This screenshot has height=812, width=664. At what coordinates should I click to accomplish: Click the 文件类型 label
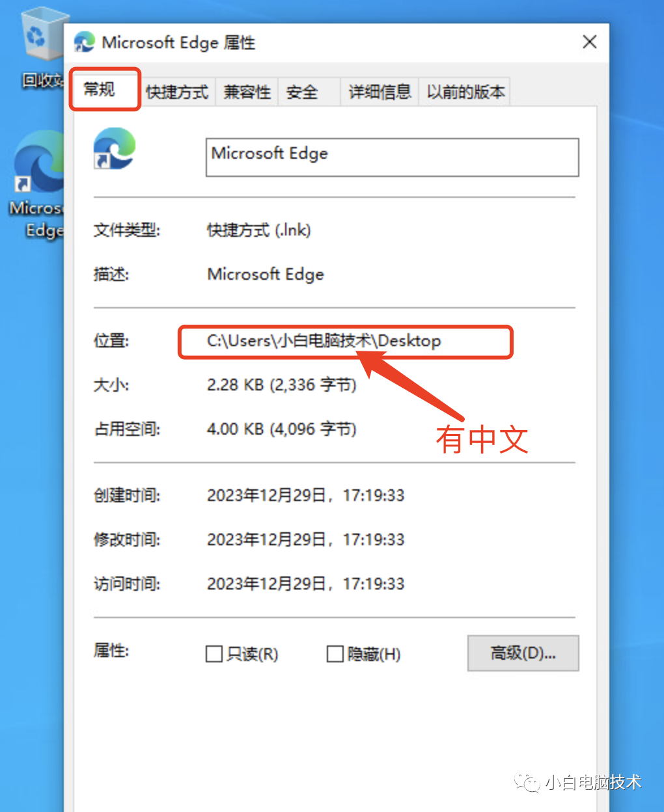tap(127, 230)
